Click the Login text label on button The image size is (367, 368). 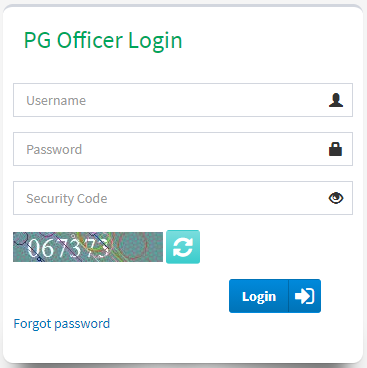tap(259, 297)
